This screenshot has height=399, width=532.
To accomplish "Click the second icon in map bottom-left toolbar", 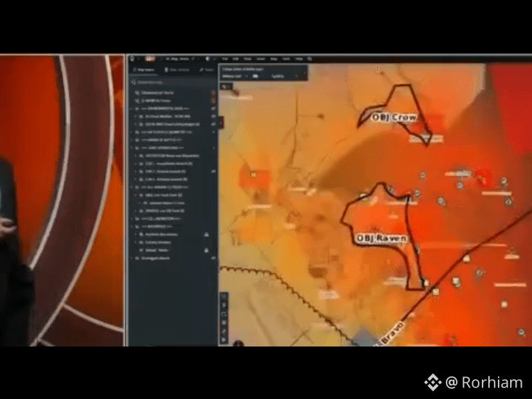I will pyautogui.click(x=224, y=305).
